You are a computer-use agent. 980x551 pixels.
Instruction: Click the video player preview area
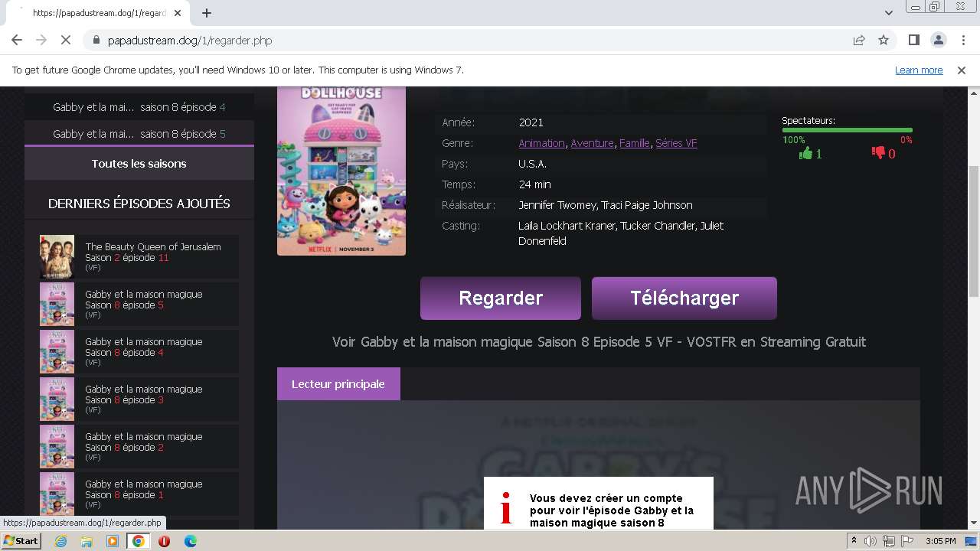pos(598,464)
